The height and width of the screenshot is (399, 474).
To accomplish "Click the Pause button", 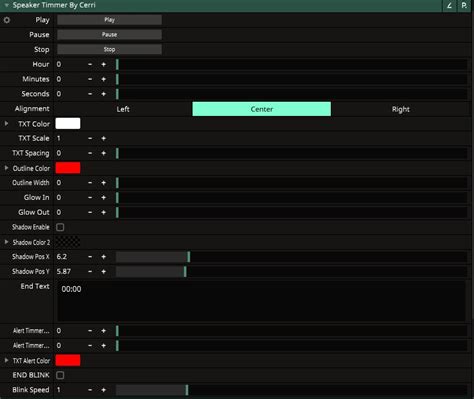I will tap(109, 35).
